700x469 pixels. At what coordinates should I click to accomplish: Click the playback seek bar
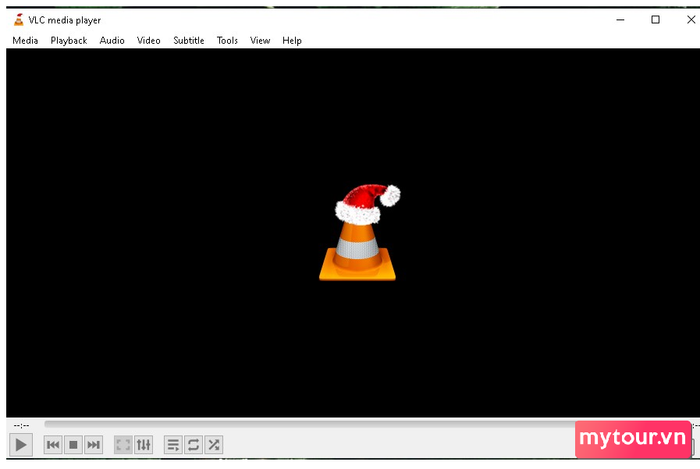coord(310,424)
